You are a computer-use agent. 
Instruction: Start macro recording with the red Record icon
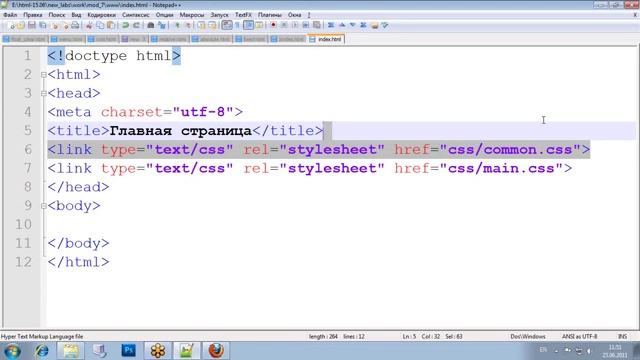pos(273,25)
